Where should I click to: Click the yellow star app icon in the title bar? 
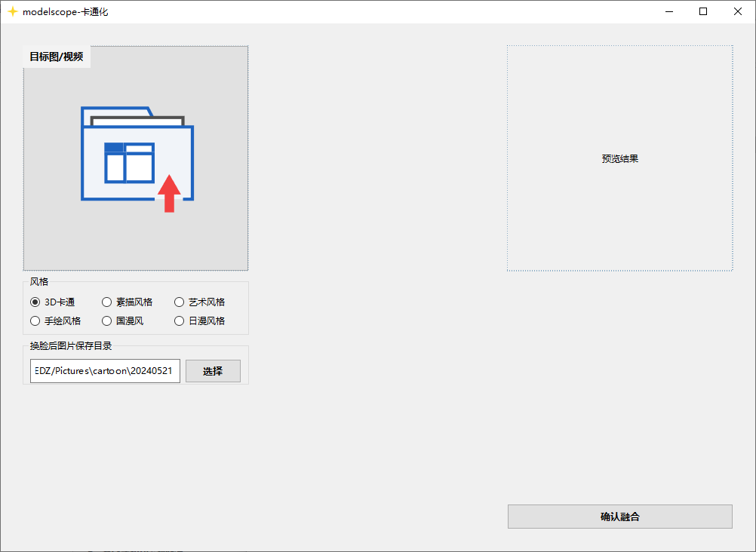coord(13,11)
